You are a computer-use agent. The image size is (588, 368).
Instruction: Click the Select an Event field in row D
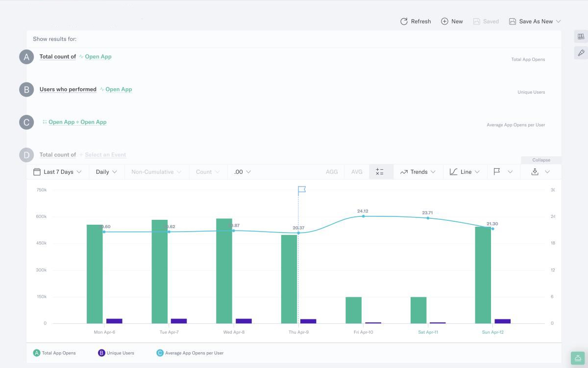click(105, 155)
